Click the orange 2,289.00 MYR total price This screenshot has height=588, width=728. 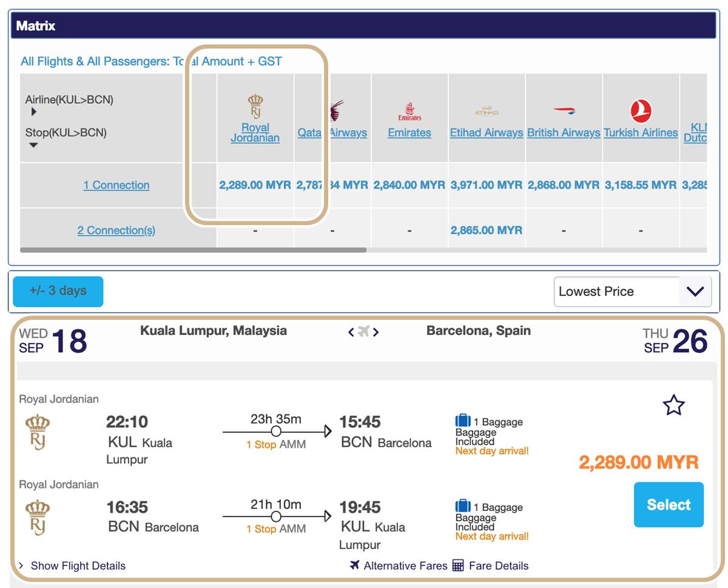pos(639,462)
